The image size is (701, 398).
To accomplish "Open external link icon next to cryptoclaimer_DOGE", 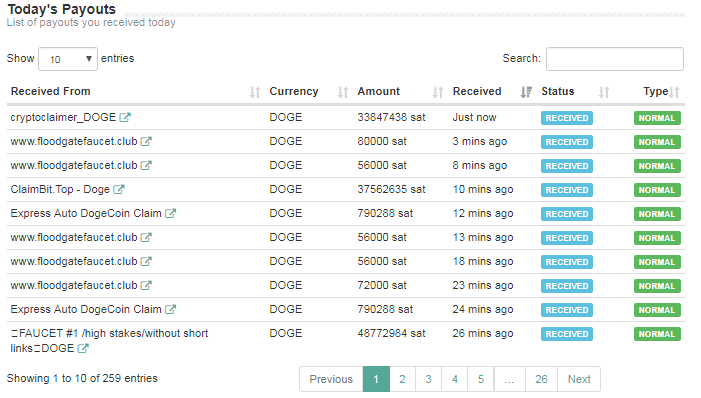I will pos(125,117).
